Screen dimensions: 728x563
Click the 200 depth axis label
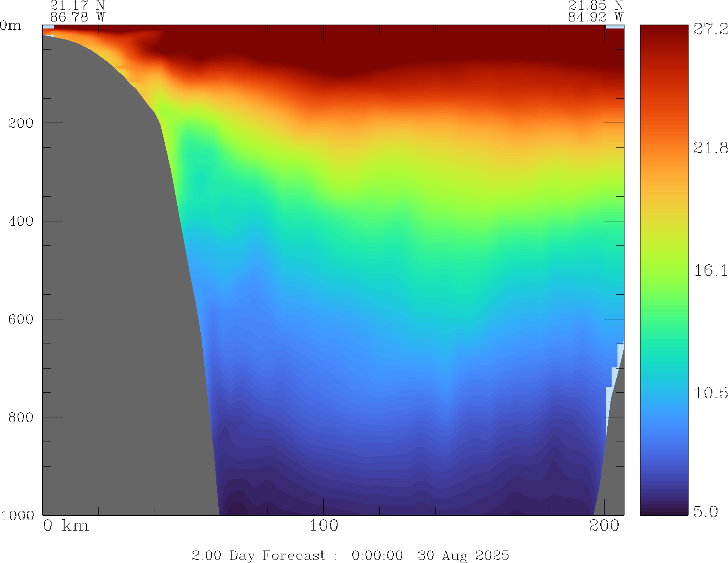[21, 123]
